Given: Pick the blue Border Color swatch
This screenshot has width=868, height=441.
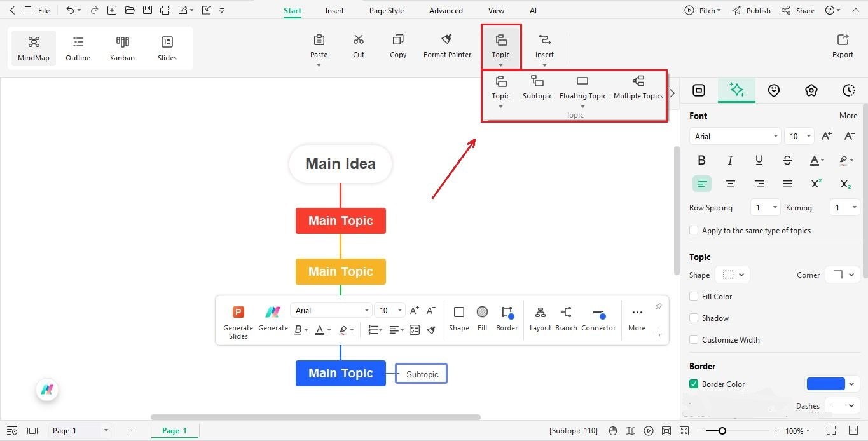Looking at the screenshot, I should point(825,383).
